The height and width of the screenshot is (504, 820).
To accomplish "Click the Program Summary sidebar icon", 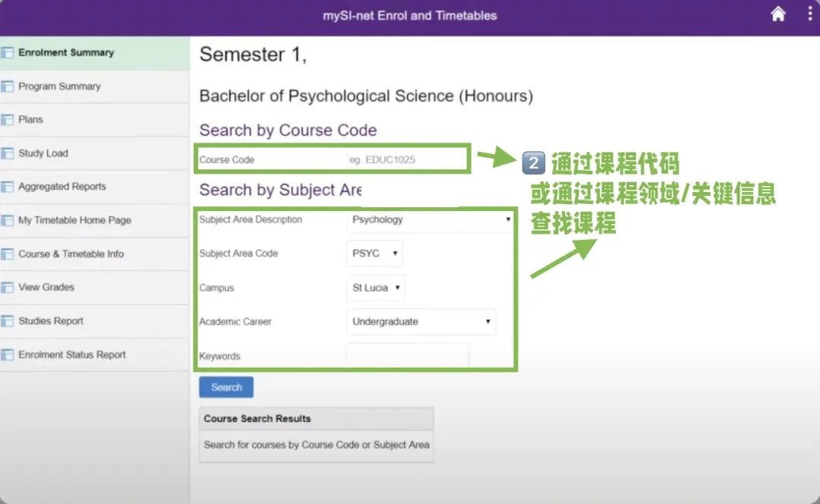I will point(8,87).
